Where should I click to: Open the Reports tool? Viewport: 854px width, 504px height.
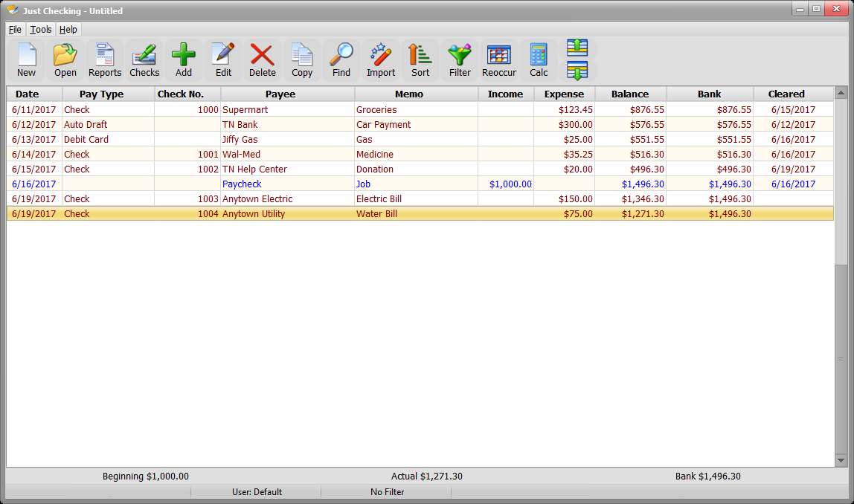(105, 59)
